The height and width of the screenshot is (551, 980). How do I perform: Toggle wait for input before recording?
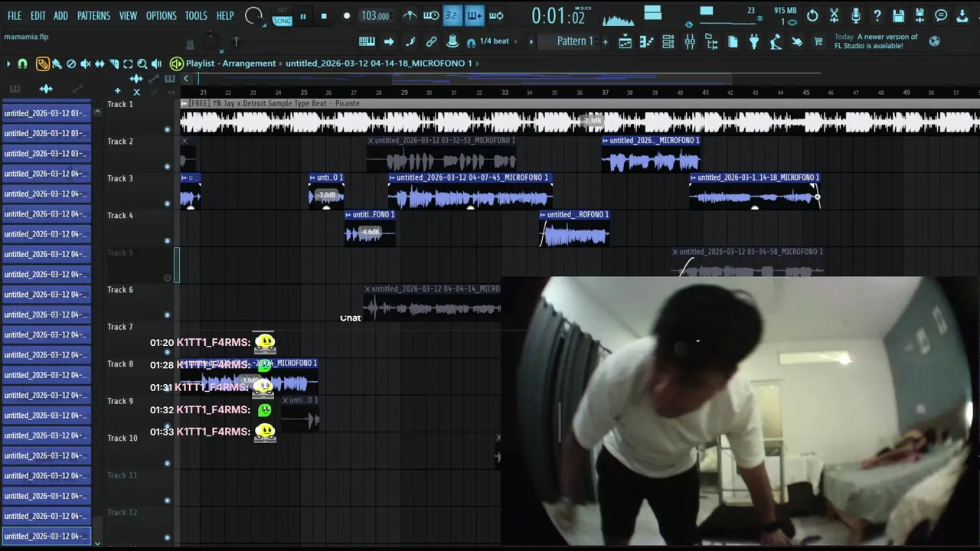[x=430, y=16]
